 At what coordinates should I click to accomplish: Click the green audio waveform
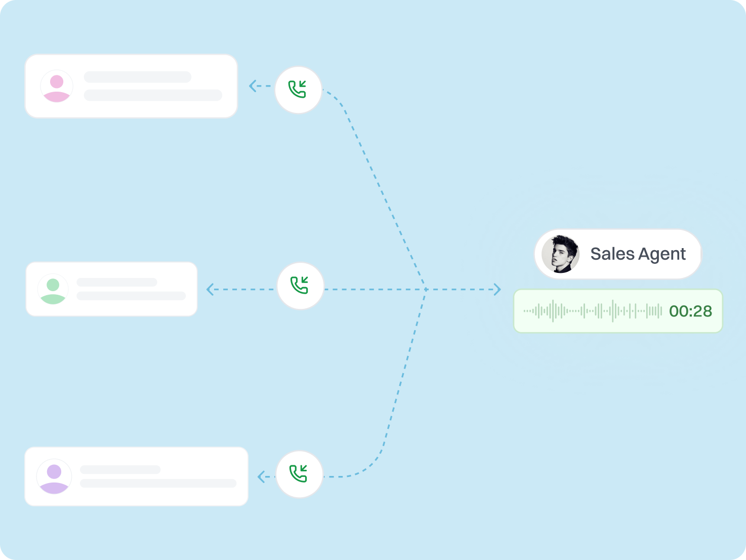593,311
